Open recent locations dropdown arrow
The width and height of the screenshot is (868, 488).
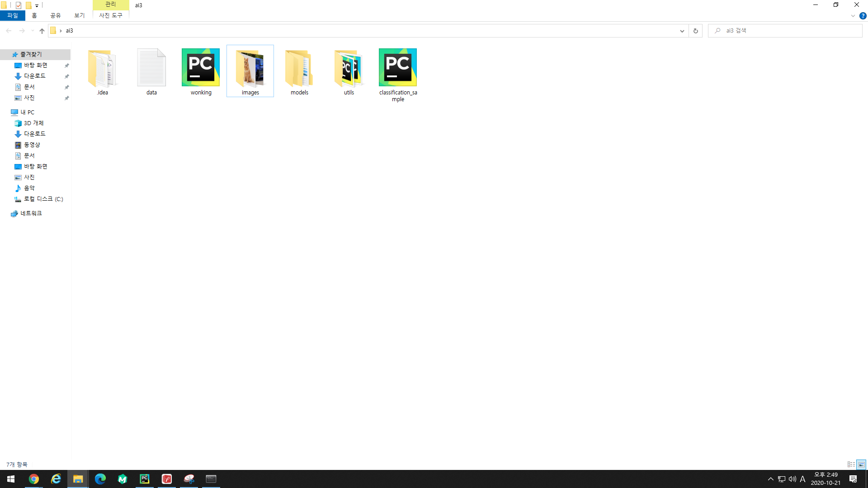(x=33, y=31)
